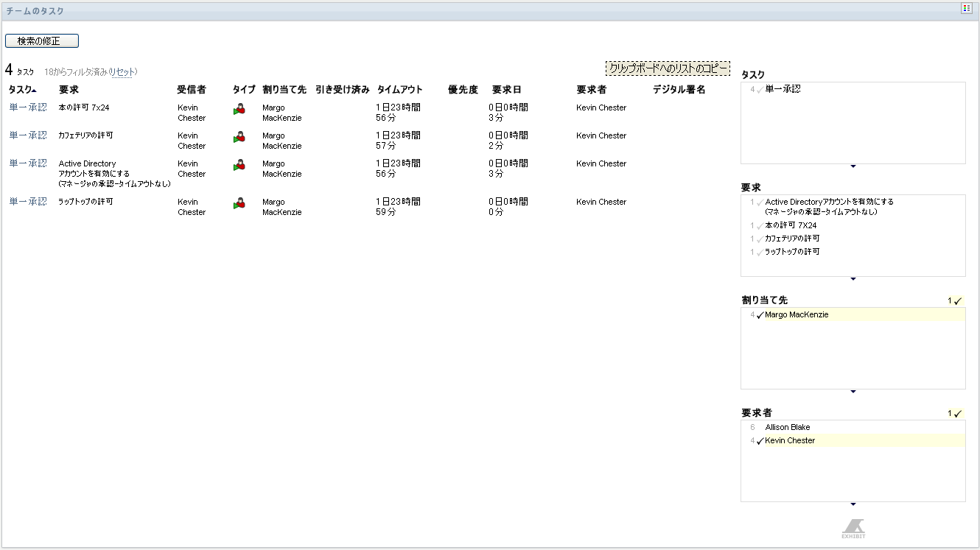Sort by 要求者 column header in table
The height and width of the screenshot is (550, 980).
tap(591, 90)
